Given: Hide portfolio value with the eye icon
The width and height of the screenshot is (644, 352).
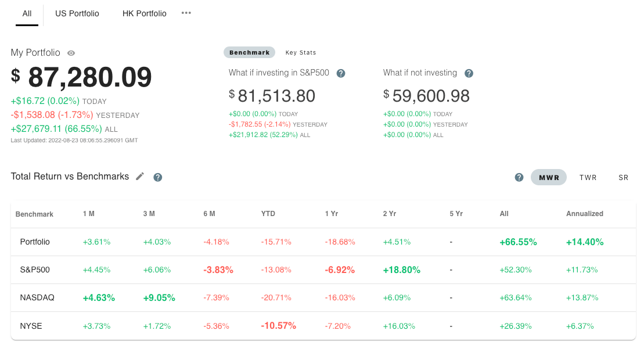Looking at the screenshot, I should 70,52.
